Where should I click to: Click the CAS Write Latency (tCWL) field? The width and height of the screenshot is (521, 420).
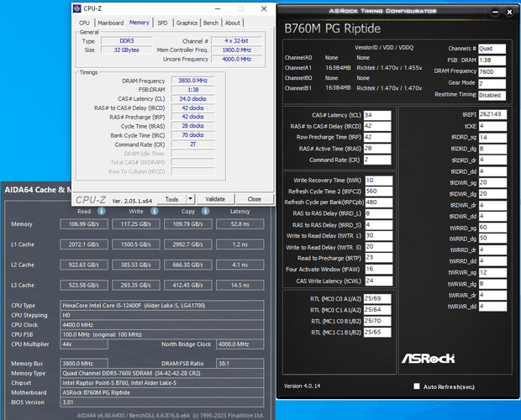click(379, 281)
